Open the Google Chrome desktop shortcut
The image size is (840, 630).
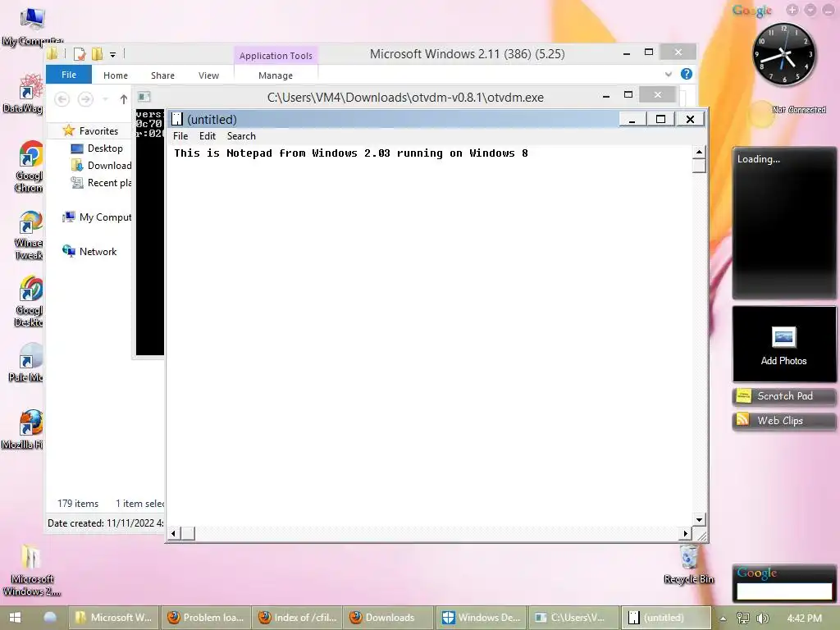tap(30, 167)
